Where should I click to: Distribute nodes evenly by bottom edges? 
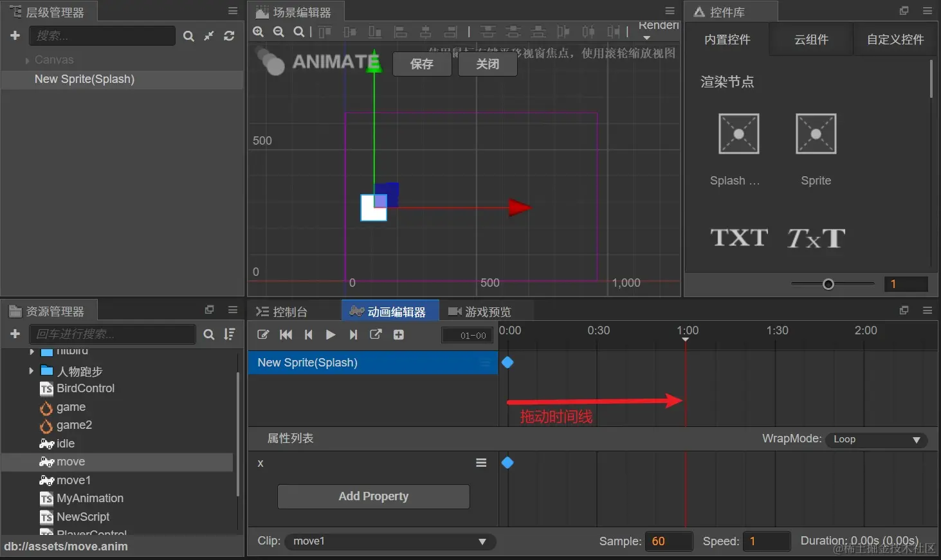pos(538,32)
